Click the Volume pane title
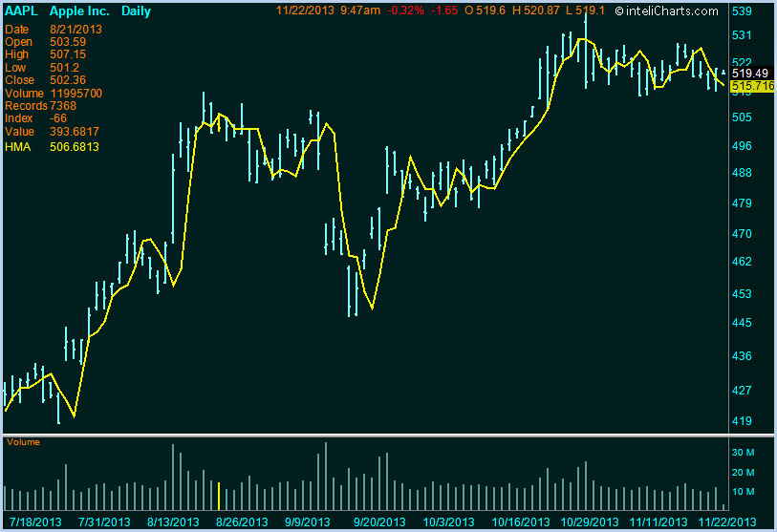777x532 pixels. (23, 442)
